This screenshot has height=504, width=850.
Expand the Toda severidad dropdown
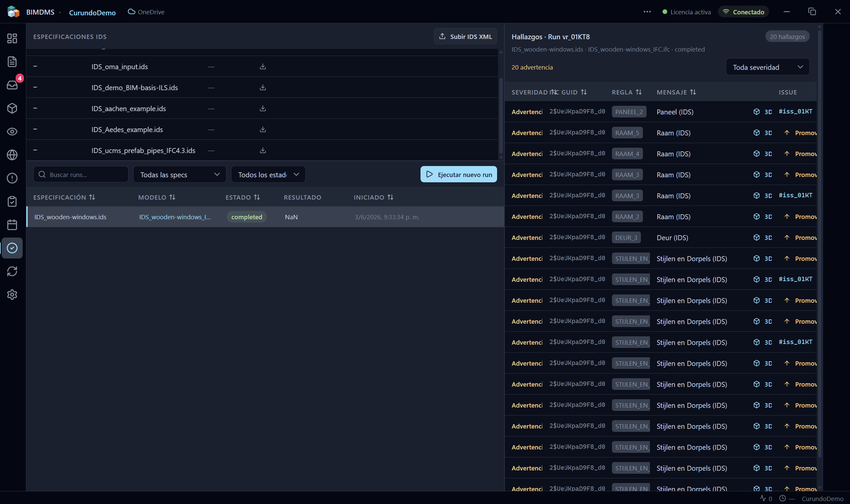pyautogui.click(x=767, y=67)
